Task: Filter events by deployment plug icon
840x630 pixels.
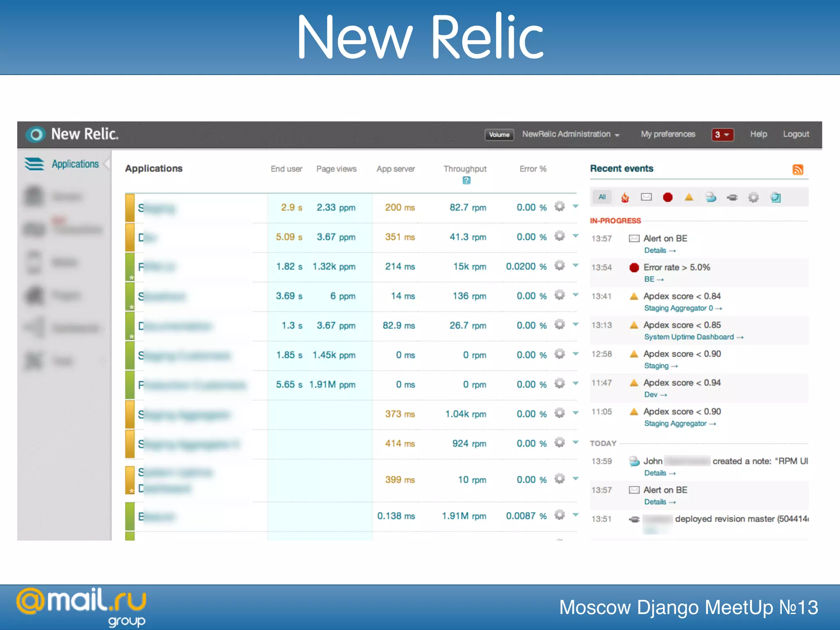Action: 732,198
